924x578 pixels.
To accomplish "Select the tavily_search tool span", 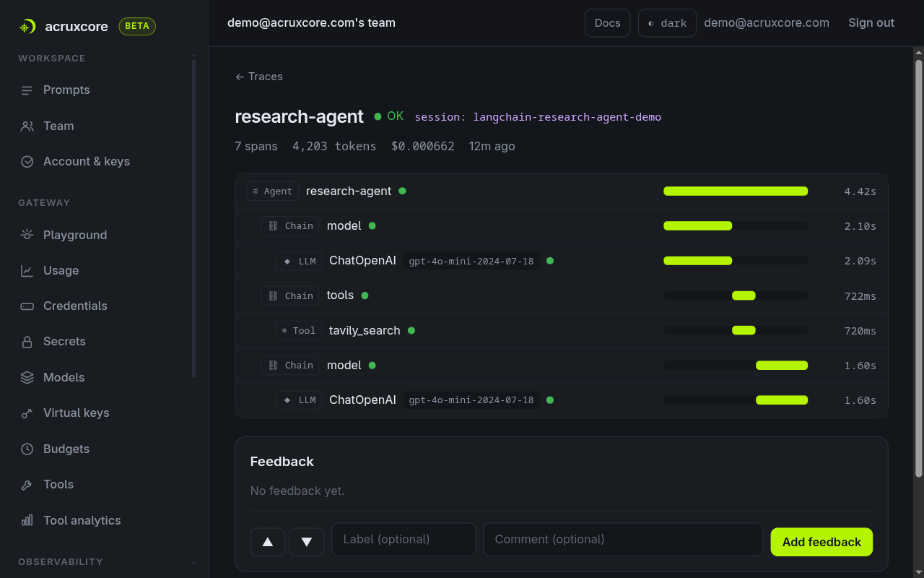I will tap(562, 330).
